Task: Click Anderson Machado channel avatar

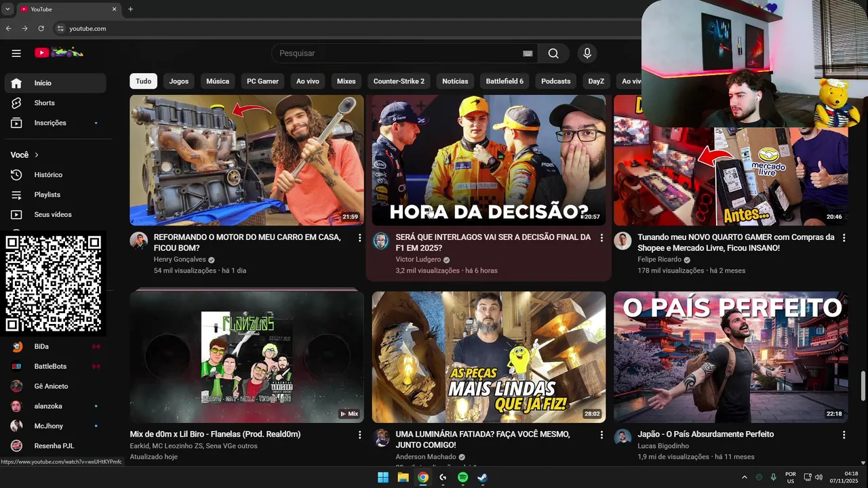Action: (x=381, y=437)
